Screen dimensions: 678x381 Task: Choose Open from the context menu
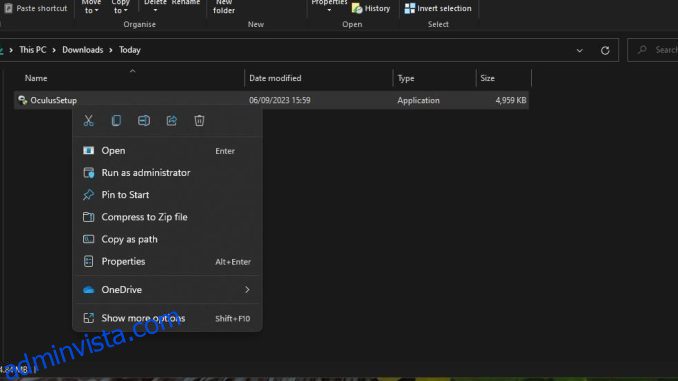(167, 150)
